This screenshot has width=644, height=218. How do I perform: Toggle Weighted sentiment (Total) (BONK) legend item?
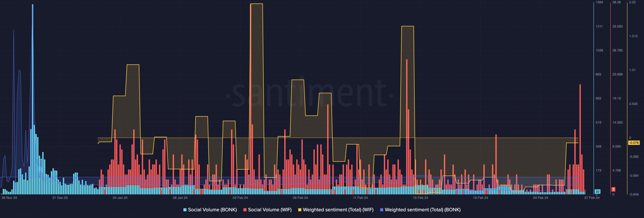420,210
